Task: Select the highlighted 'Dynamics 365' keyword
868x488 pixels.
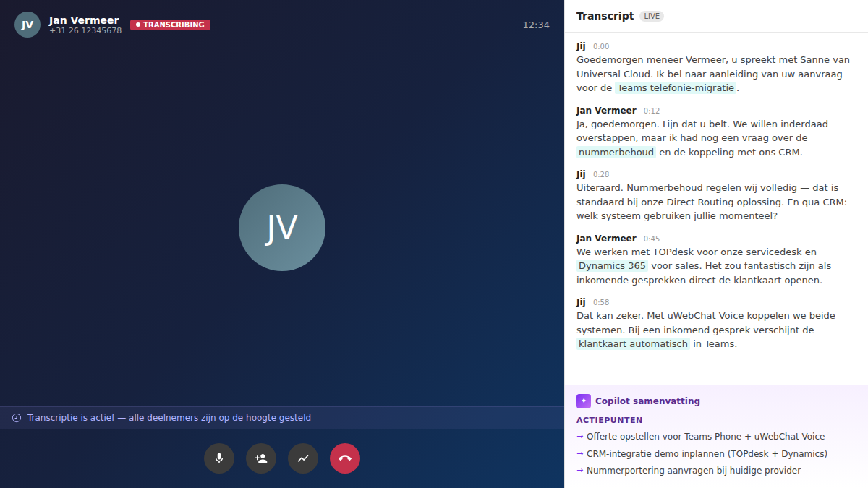Action: 611,265
